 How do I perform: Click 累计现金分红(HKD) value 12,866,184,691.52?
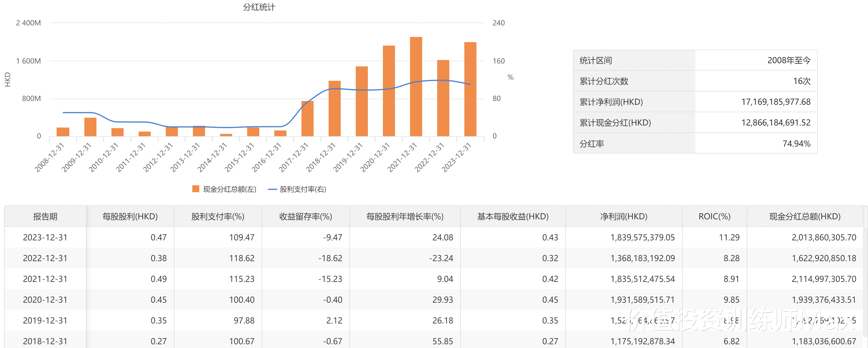click(776, 123)
